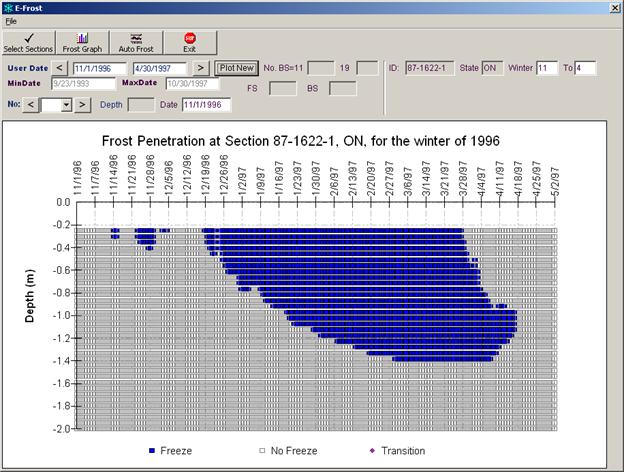
Task: Click the MinDate field 9/23/1993
Action: 83,84
